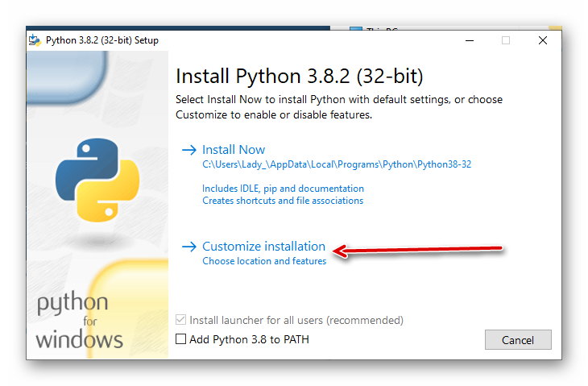Screen dimensions: 588x386
Task: Cancel the Python installation
Action: [518, 340]
